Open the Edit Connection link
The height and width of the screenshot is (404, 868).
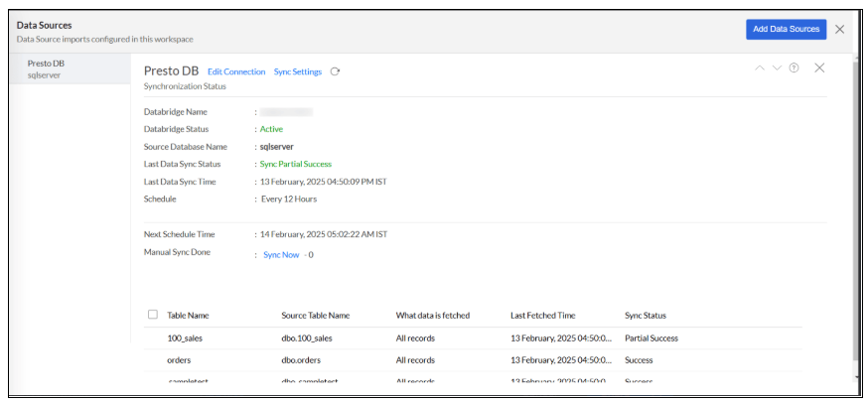(x=236, y=71)
